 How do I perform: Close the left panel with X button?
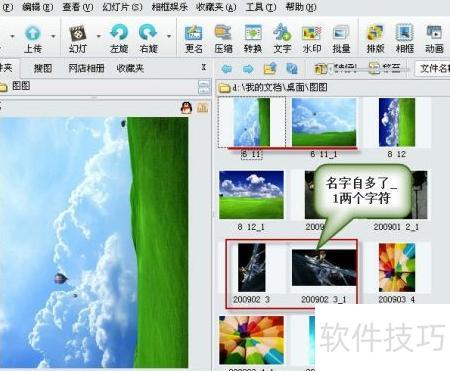[x=204, y=67]
